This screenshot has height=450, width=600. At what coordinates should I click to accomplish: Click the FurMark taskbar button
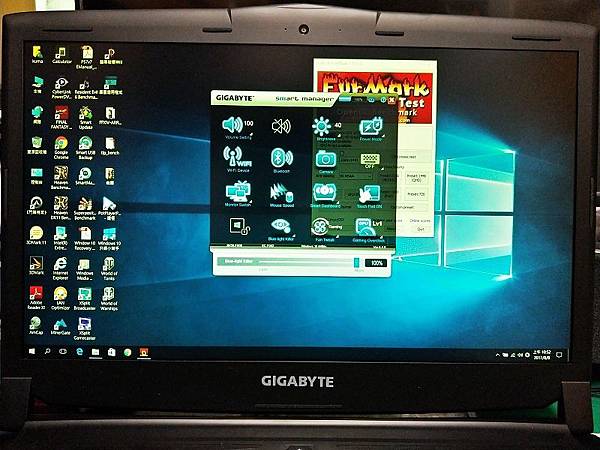coord(143,352)
